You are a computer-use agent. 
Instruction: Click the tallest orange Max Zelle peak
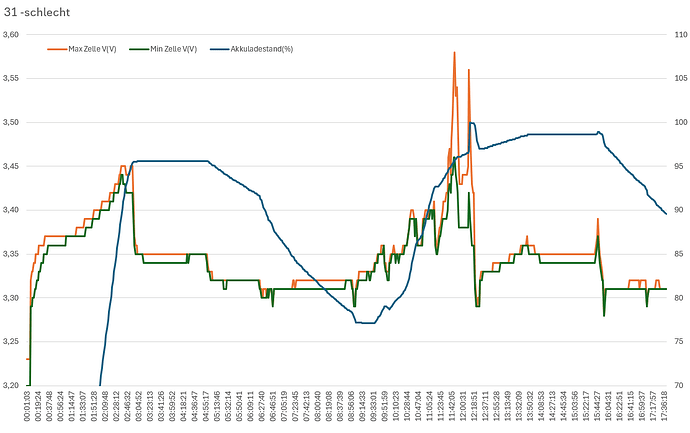(x=454, y=53)
